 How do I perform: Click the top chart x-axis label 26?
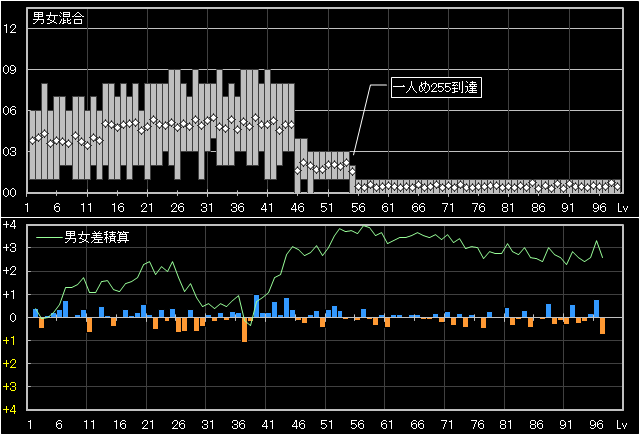click(177, 208)
